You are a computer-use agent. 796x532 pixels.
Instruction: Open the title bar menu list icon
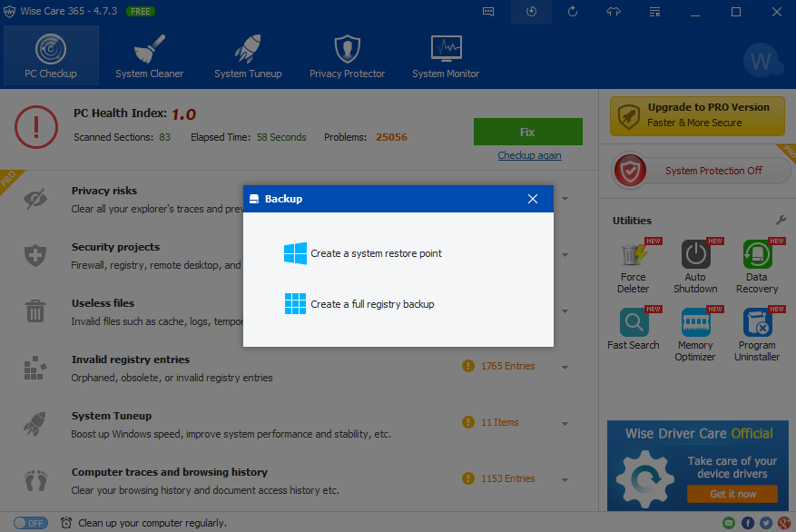click(x=655, y=12)
